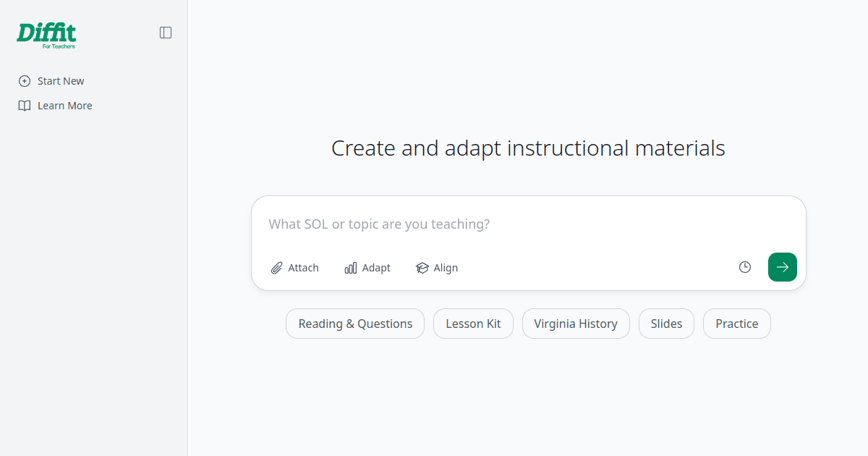
Task: Choose the Slides suggestion chip
Action: point(666,324)
